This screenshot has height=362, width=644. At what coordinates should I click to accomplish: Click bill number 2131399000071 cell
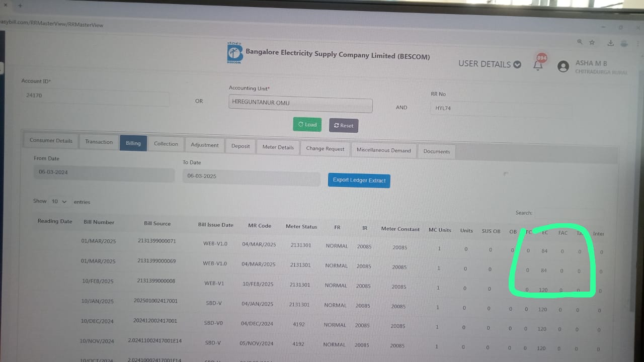click(157, 241)
